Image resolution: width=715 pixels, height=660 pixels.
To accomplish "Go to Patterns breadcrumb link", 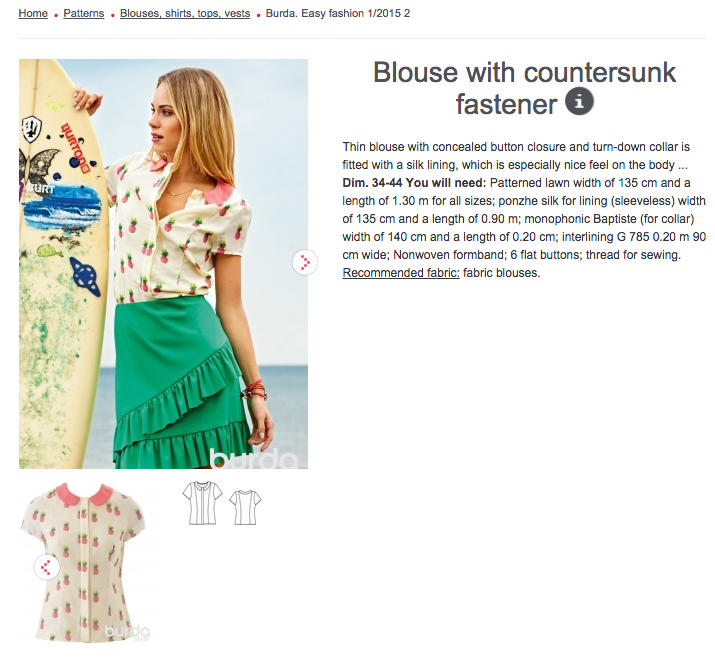I will click(x=83, y=13).
